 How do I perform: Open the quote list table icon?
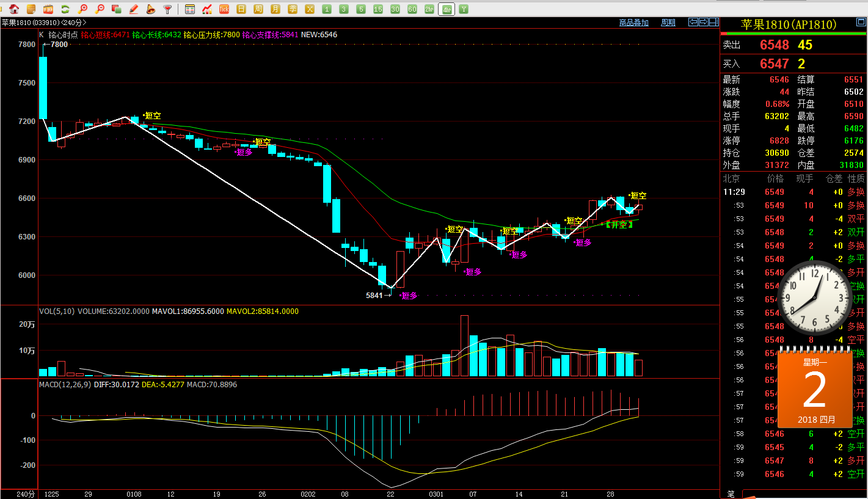[x=190, y=9]
